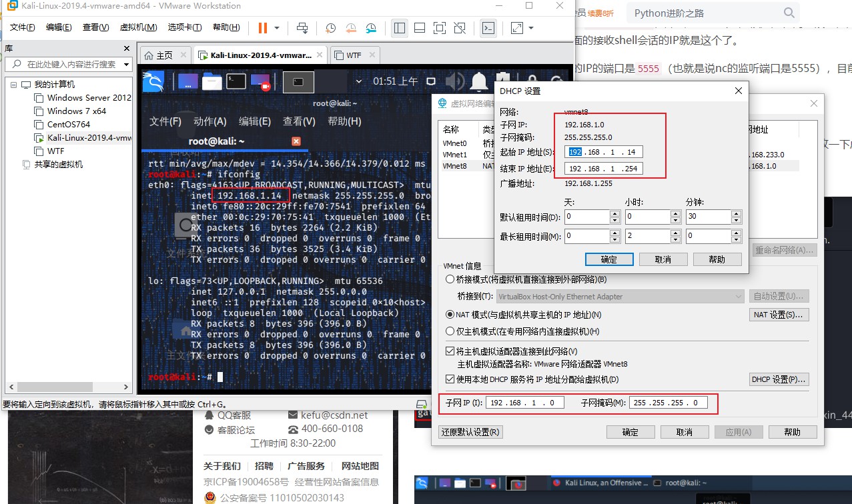Select the NAT 模式 radio button

(450, 314)
